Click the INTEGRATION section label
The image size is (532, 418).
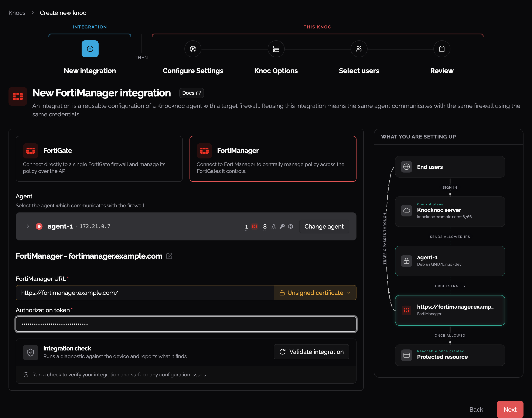pos(90,27)
